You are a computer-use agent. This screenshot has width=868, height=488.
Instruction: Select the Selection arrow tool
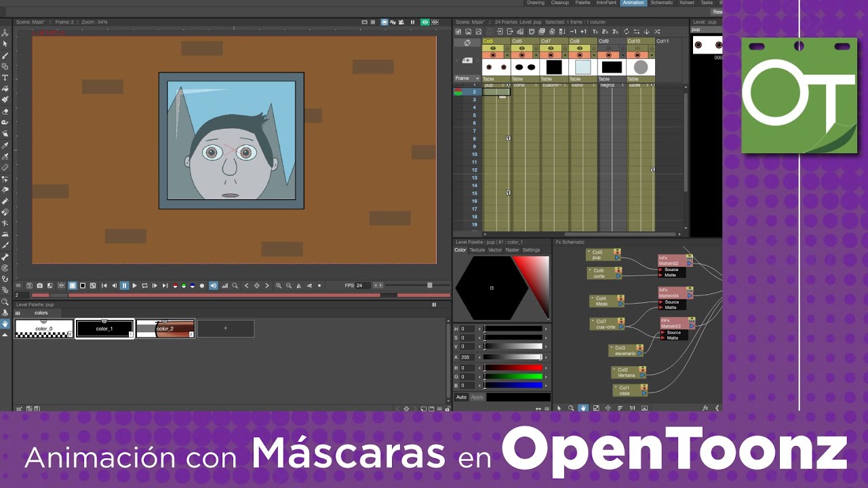[x=5, y=43]
